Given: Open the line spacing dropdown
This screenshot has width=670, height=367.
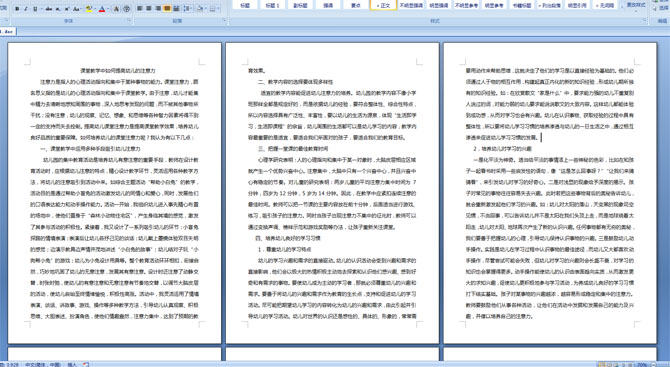Looking at the screenshot, I should (188, 9).
